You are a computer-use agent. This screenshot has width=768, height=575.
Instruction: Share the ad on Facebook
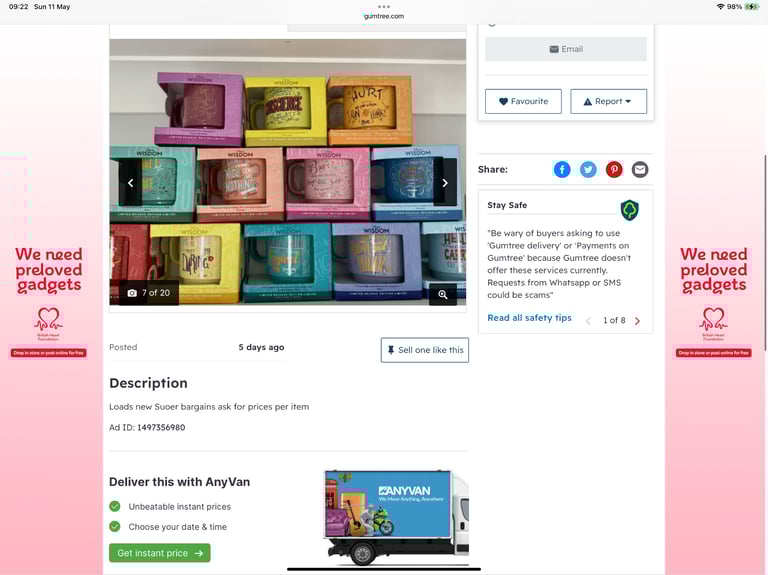tap(562, 169)
